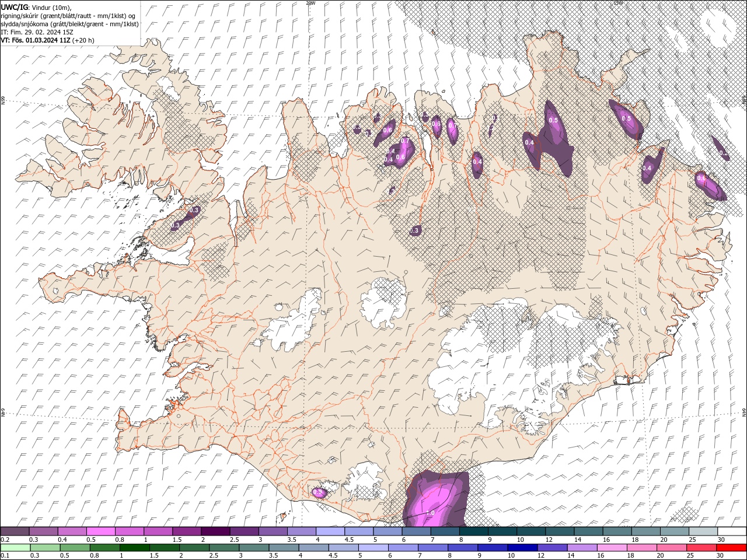Click upper legend swatch starting at 1.5
The width and height of the screenshot is (747, 560).
(x=187, y=531)
